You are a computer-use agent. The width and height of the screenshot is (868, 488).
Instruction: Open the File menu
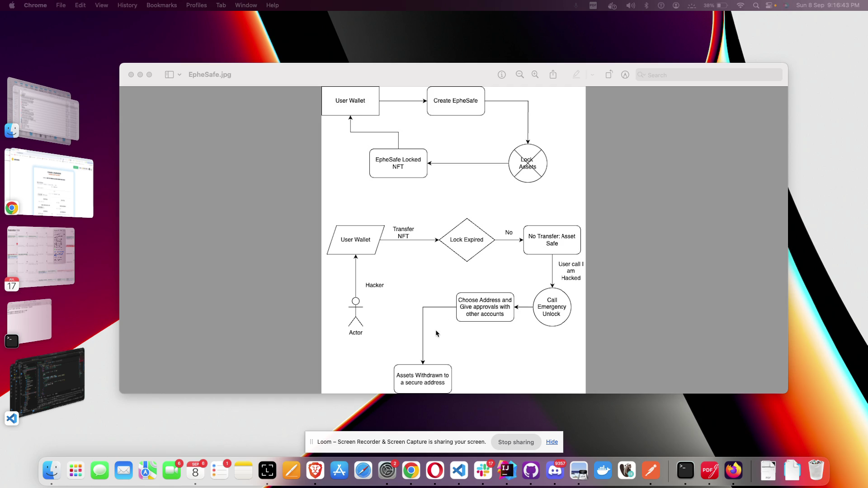pos(61,5)
